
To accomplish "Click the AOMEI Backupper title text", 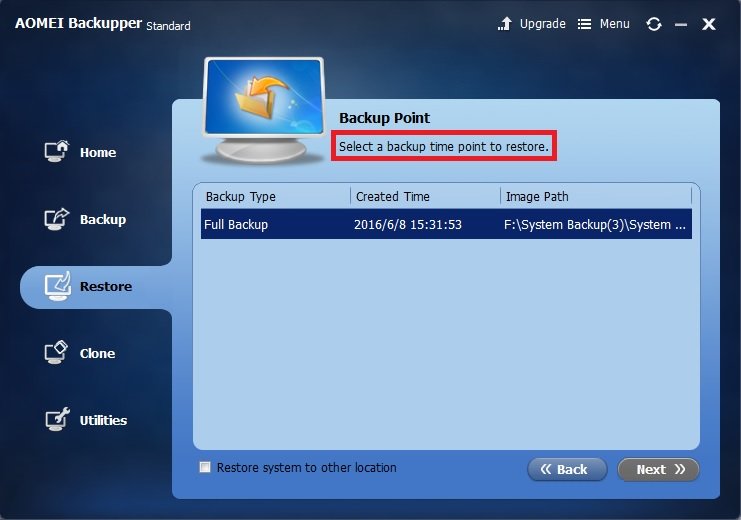I will (x=78, y=23).
